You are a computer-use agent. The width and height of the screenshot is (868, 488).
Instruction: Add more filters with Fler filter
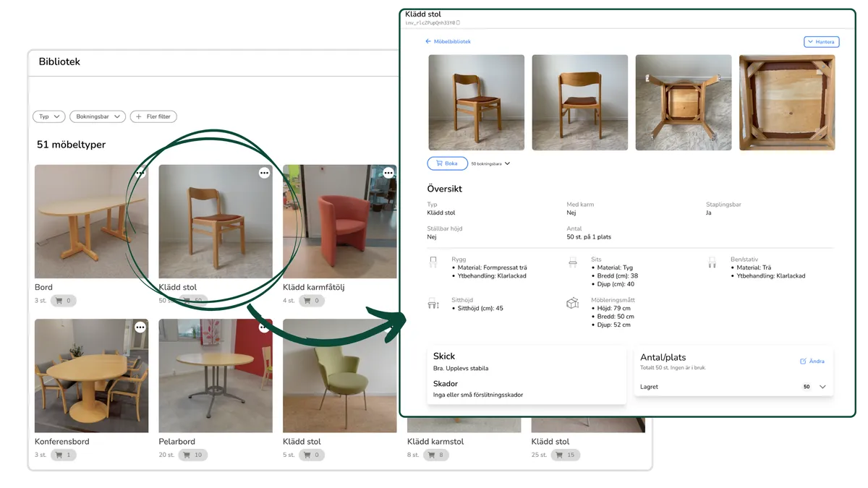[153, 116]
